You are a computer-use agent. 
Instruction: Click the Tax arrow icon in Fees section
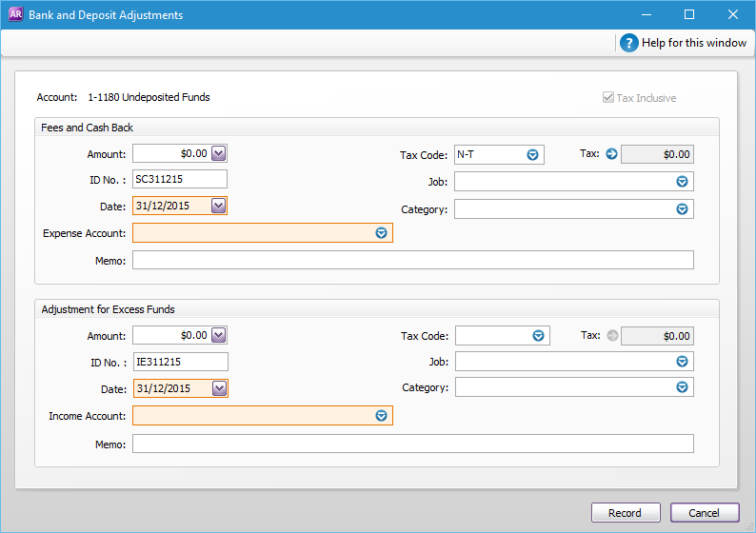point(611,154)
